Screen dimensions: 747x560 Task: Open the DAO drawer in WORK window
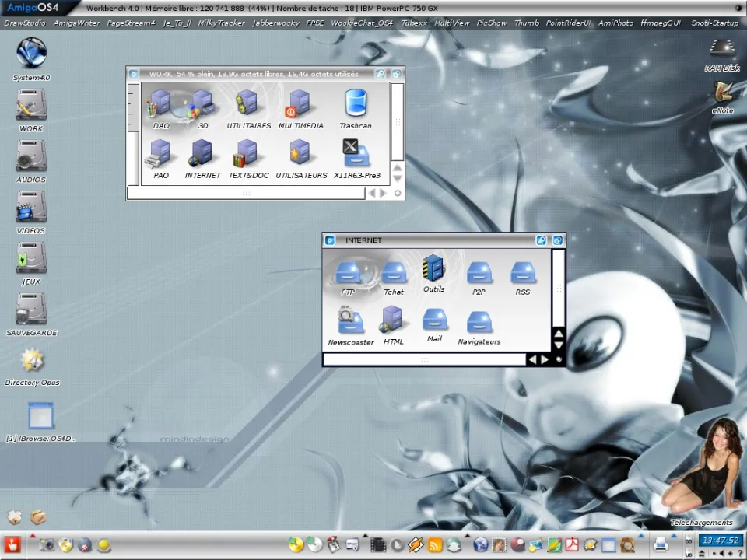(160, 105)
